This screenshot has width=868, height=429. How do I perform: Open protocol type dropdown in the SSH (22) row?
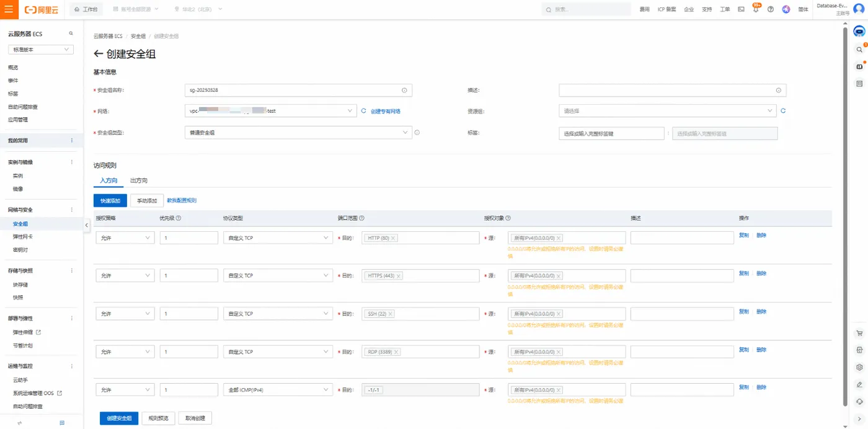tap(278, 314)
